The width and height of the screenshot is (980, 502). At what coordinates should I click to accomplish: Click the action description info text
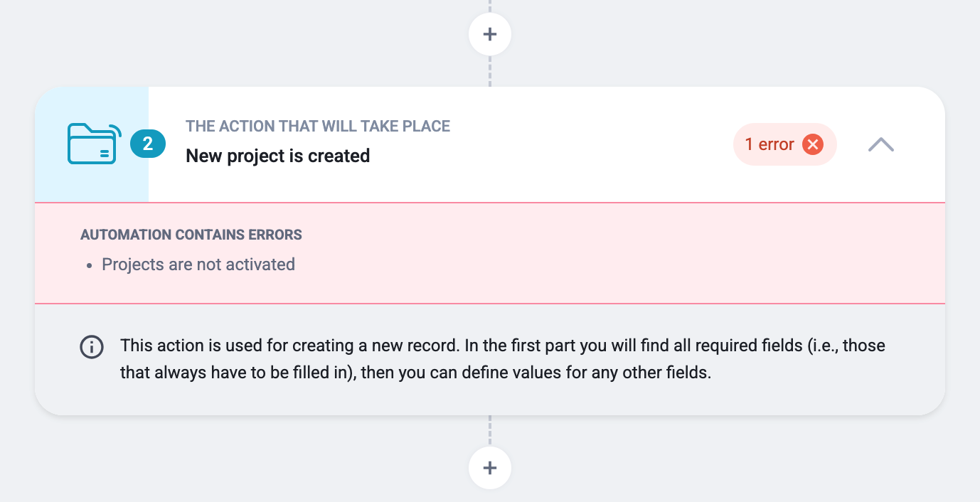(x=503, y=359)
